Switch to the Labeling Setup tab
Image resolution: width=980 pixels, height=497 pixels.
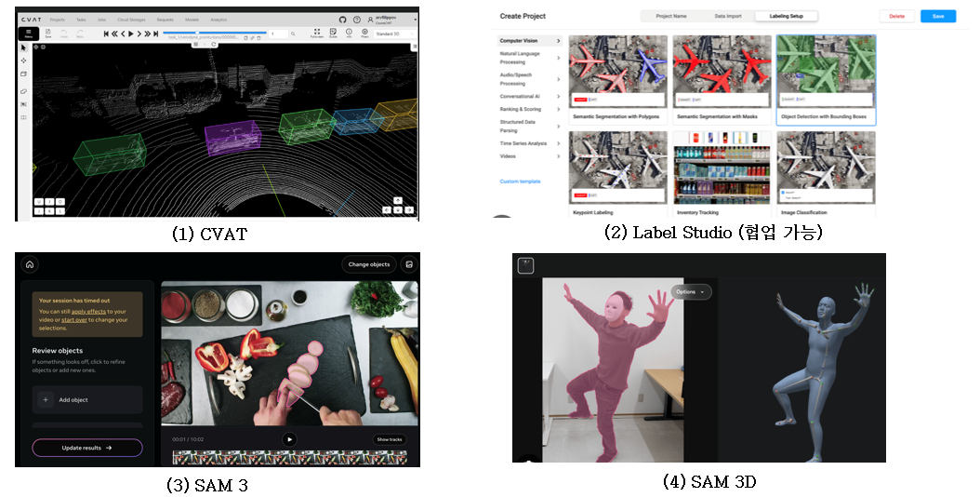[787, 16]
